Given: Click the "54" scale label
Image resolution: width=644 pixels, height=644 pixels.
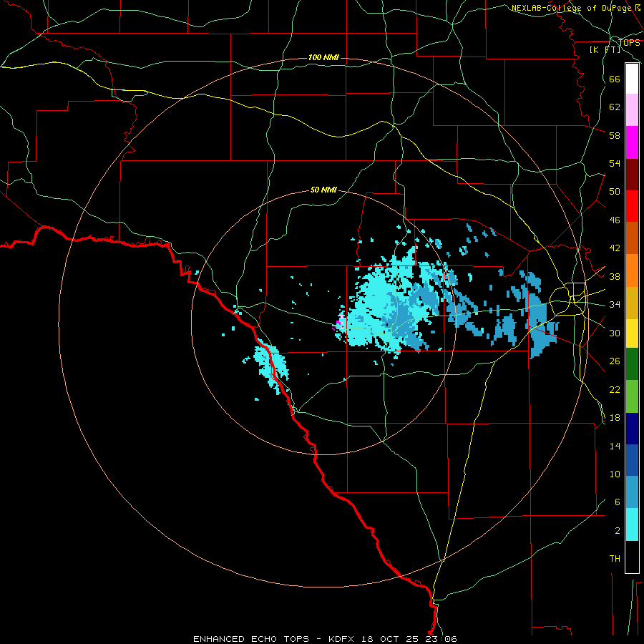Looking at the screenshot, I should (x=615, y=163).
